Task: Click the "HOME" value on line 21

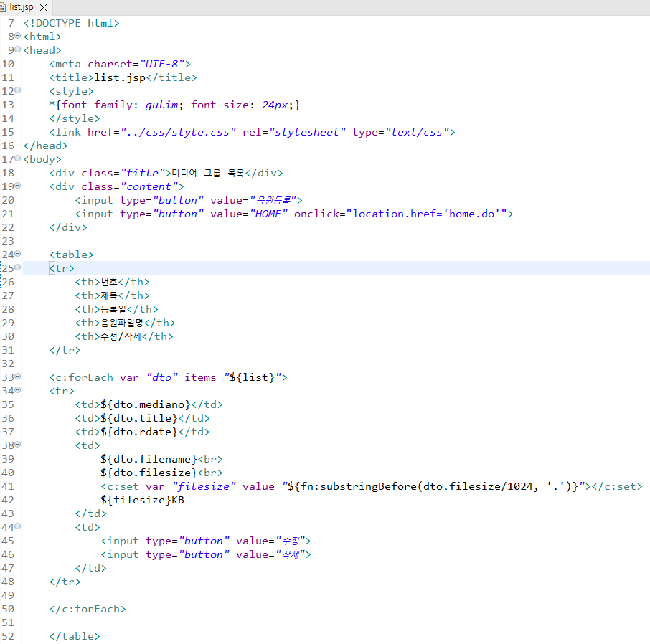Action: [x=268, y=214]
